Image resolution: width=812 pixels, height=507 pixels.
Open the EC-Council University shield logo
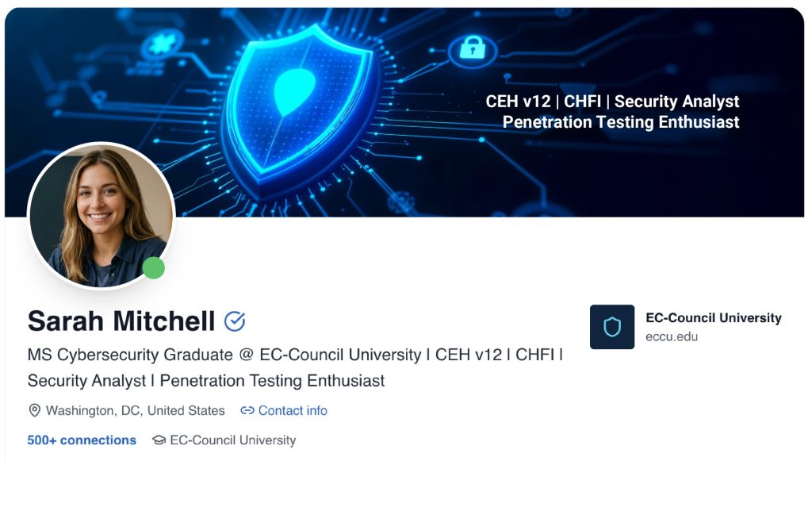(x=612, y=327)
